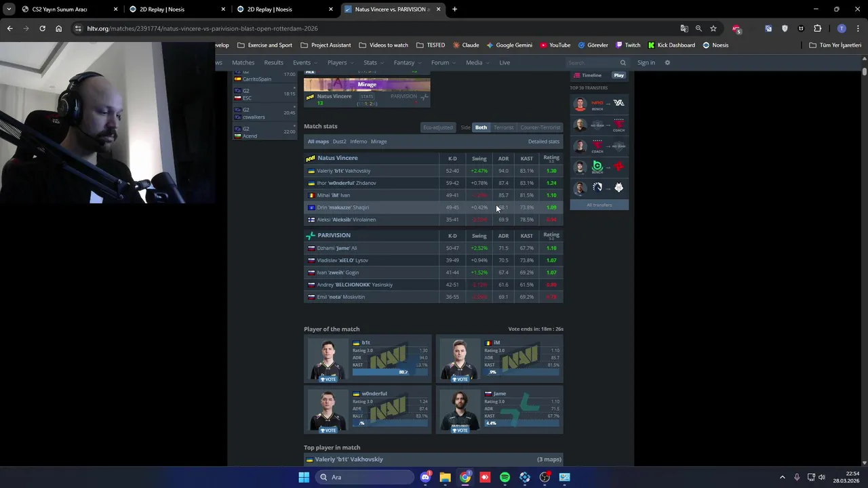This screenshot has width=868, height=488.
Task: Open Spotify from the taskbar
Action: point(505,477)
